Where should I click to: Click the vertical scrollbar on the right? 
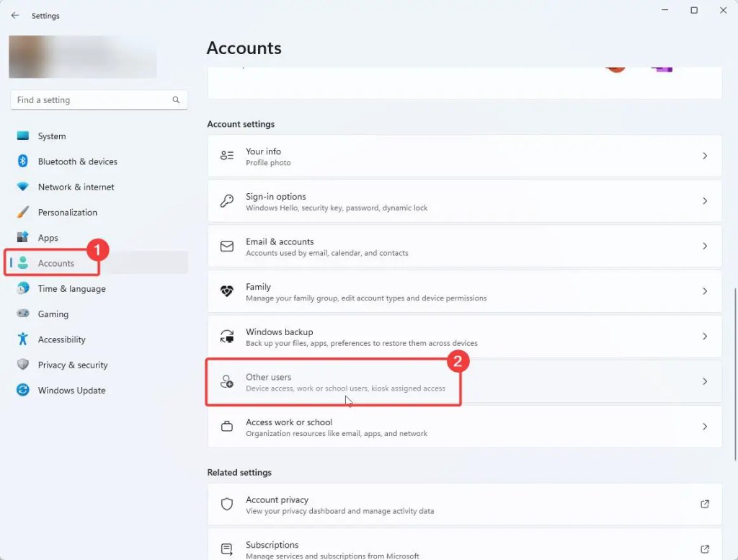[x=735, y=374]
